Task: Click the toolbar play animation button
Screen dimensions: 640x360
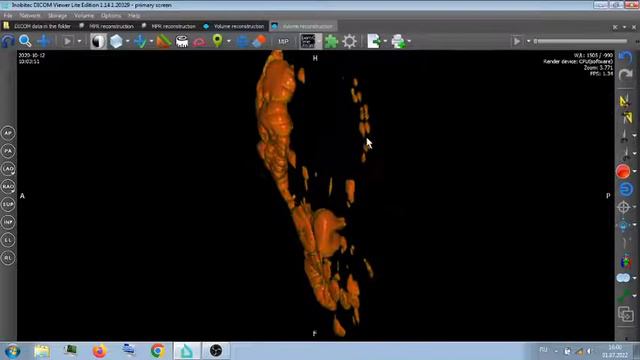Action: [x=68, y=41]
